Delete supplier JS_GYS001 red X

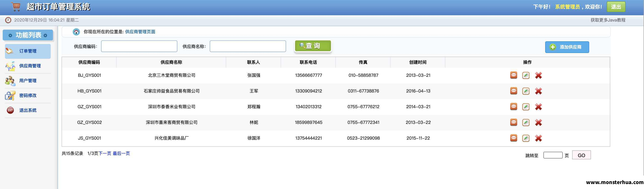[x=538, y=138]
